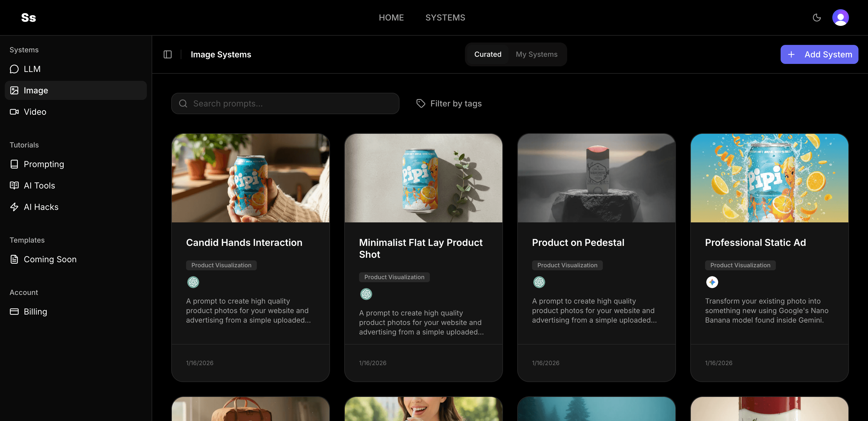Go to HOME in top navigation
The height and width of the screenshot is (421, 868).
391,18
